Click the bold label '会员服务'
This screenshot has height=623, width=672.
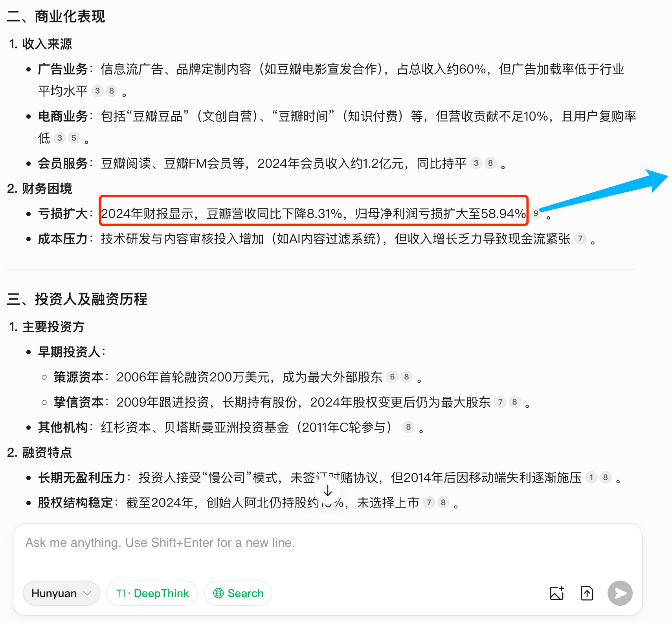63,163
